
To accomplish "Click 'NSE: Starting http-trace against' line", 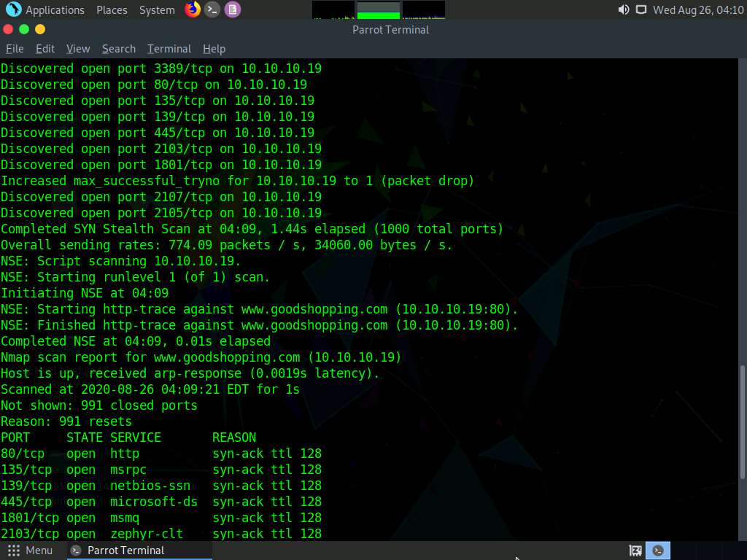I will click(259, 309).
